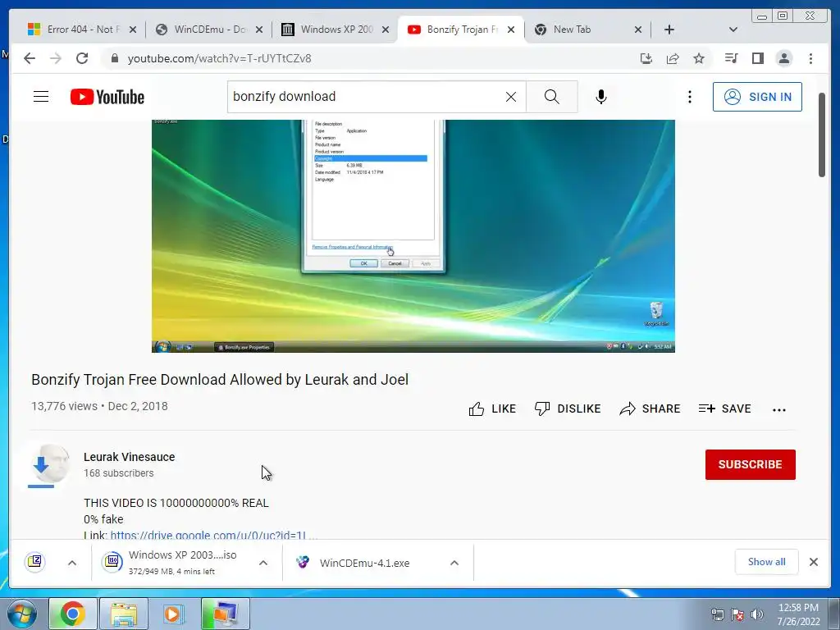This screenshot has height=630, width=840.
Task: Close the New Tab tab
Action: (638, 30)
